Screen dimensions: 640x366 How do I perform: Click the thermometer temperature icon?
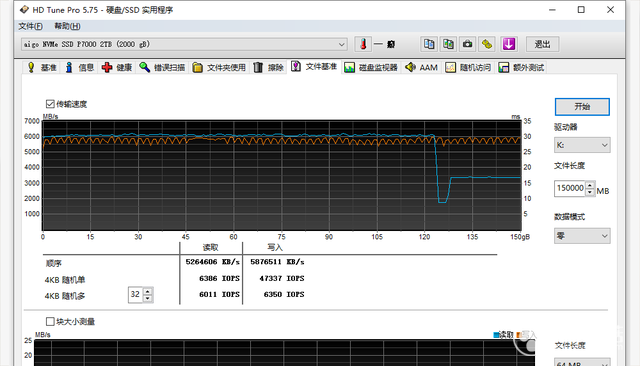363,44
